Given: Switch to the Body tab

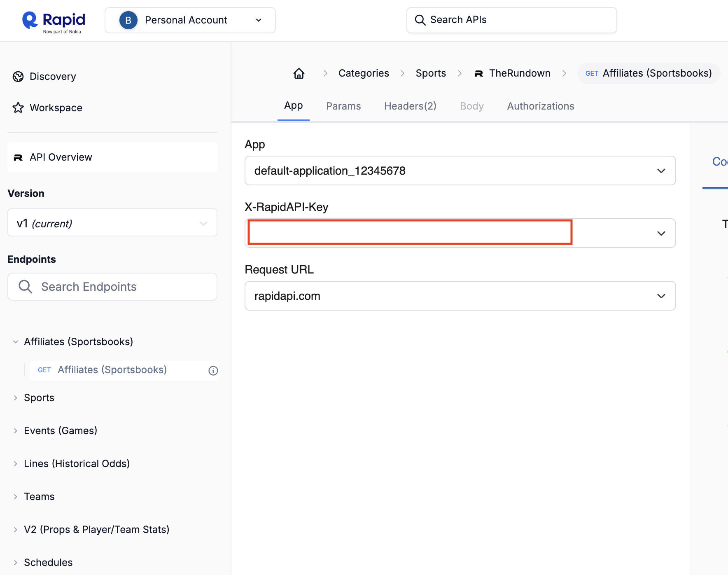Looking at the screenshot, I should 472,106.
